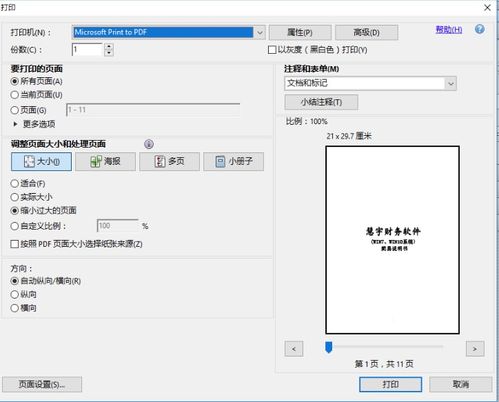
Task: Select 当前页面 radio button
Action: pos(14,95)
